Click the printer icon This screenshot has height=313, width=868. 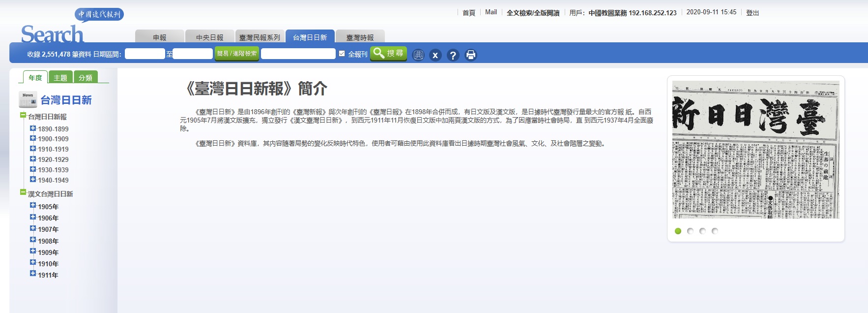(x=470, y=55)
